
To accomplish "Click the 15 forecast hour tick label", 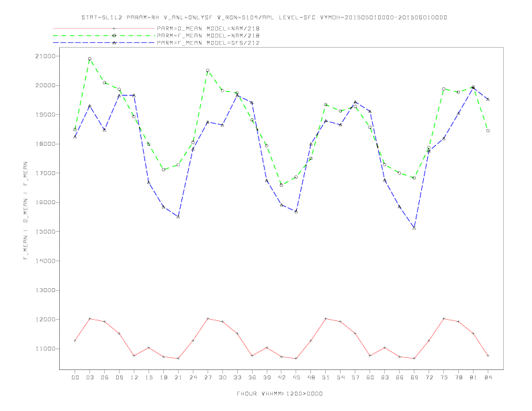I will point(148,377).
